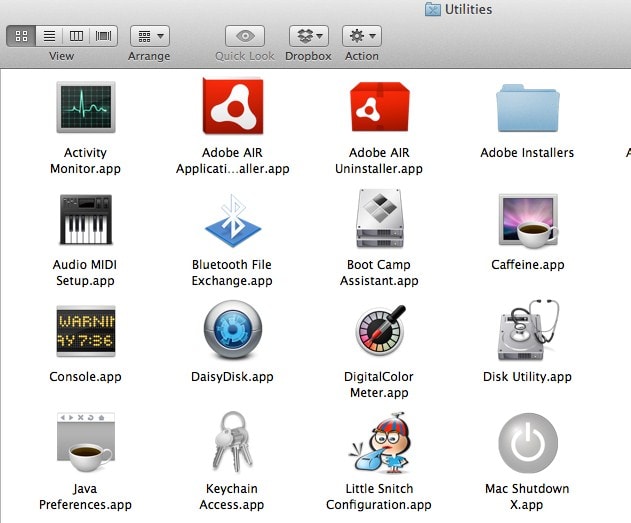Select the Java Preferences coffee cup icon
Viewport: 631px width, 523px height.
pos(86,442)
